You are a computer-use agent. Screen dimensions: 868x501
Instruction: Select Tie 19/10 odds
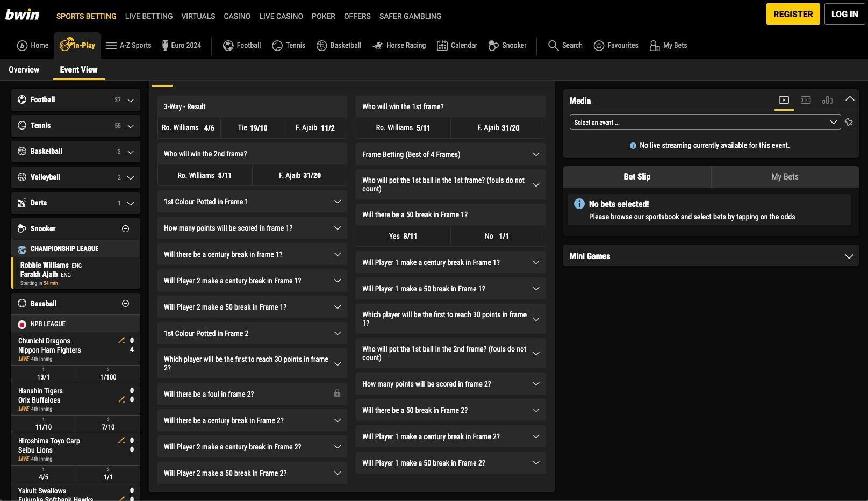click(x=252, y=128)
